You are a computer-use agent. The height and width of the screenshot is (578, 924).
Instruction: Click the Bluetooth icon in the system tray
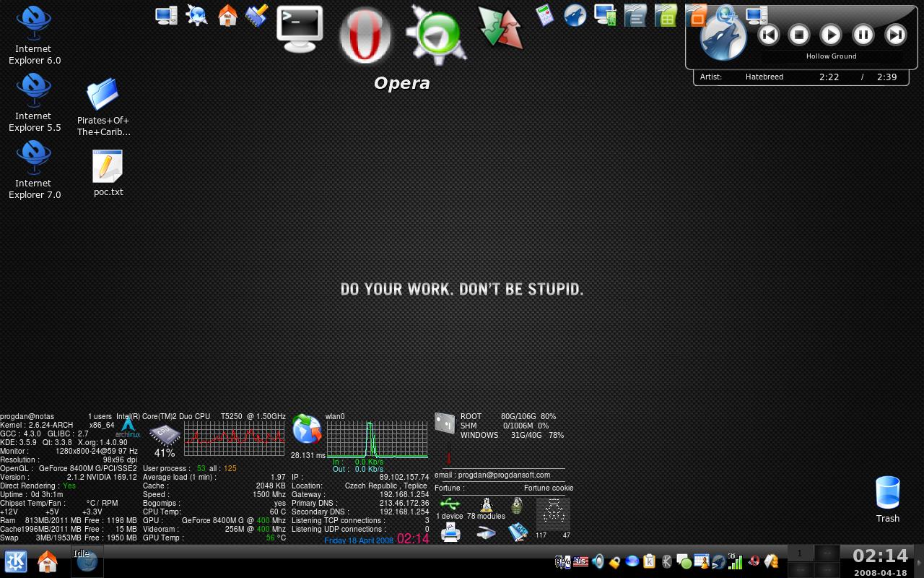pyautogui.click(x=666, y=561)
